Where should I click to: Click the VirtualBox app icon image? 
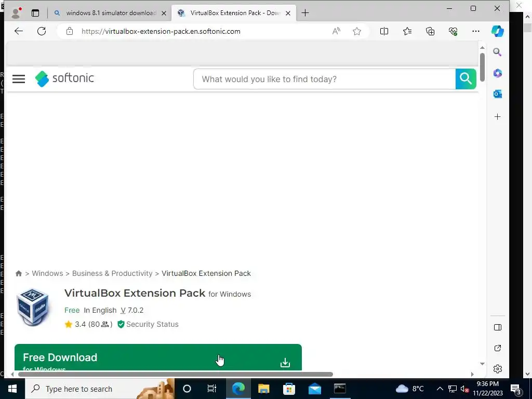click(33, 307)
